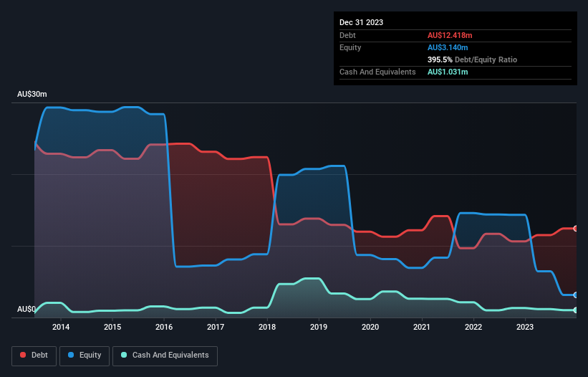Select the 2020 axis label

click(370, 327)
